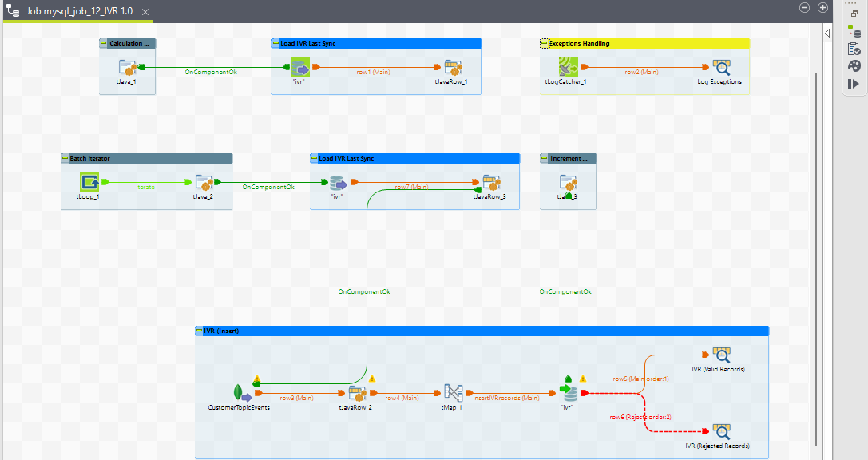Select the tLoop_1 component icon

(89, 183)
